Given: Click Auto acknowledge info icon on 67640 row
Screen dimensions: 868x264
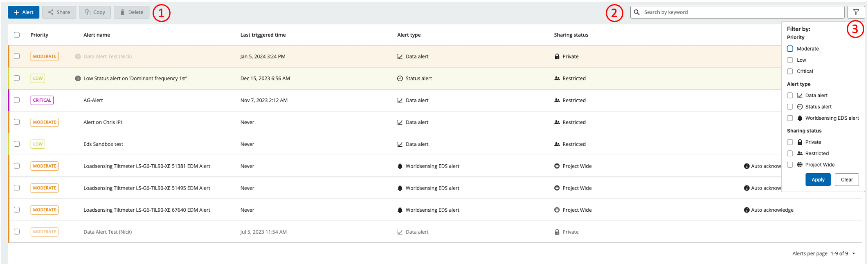Looking at the screenshot, I should [x=747, y=210].
